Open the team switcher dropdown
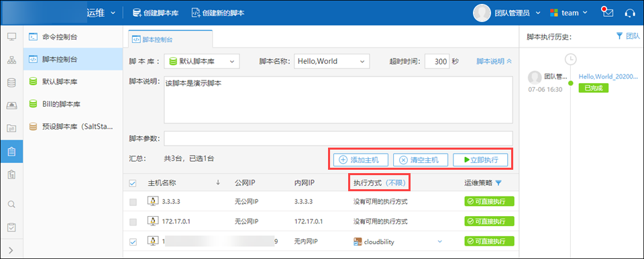Image resolution: width=644 pixels, height=259 pixels. coord(569,13)
